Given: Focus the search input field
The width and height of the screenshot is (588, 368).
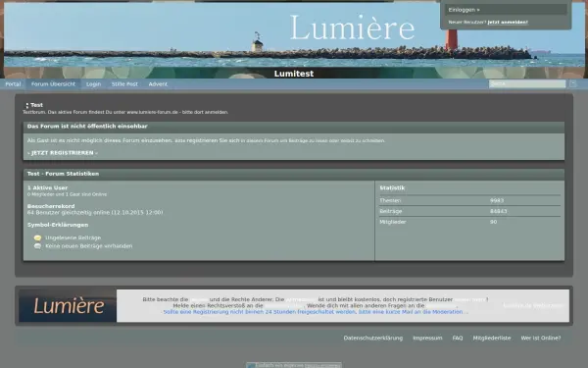Looking at the screenshot, I should 527,84.
